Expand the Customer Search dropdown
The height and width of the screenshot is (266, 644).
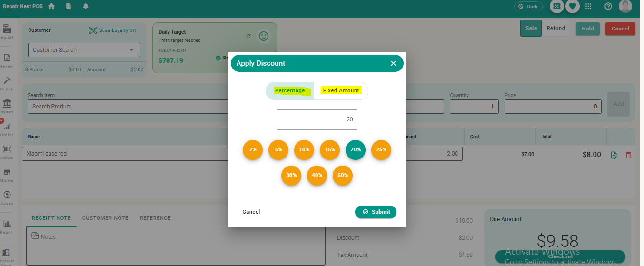pos(132,50)
